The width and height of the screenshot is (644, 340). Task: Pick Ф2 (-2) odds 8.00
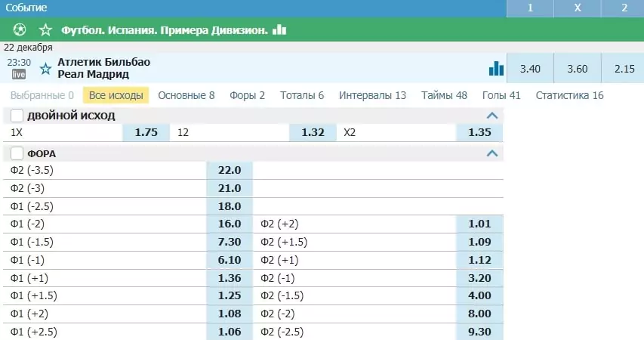click(479, 314)
